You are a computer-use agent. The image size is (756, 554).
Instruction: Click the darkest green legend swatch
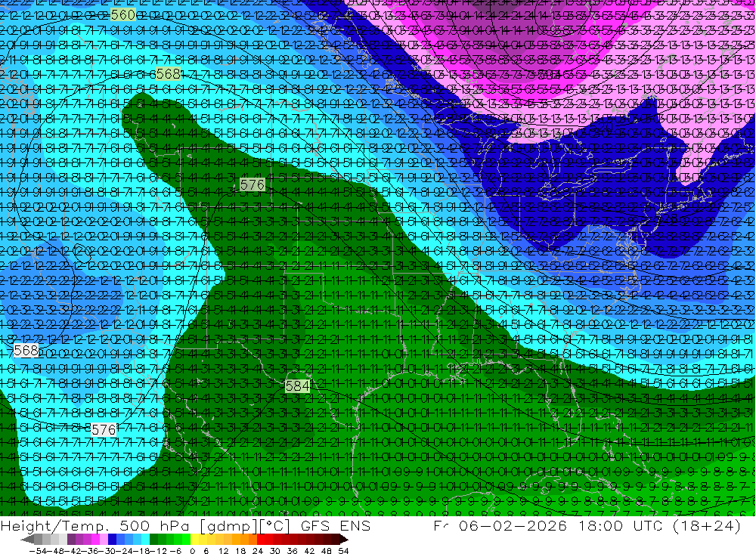(153, 540)
